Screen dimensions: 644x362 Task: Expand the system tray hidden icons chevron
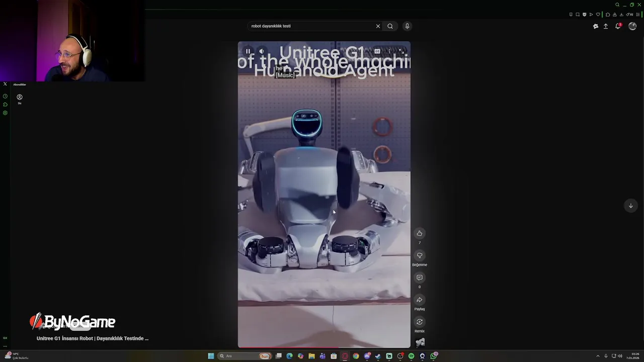point(598,356)
